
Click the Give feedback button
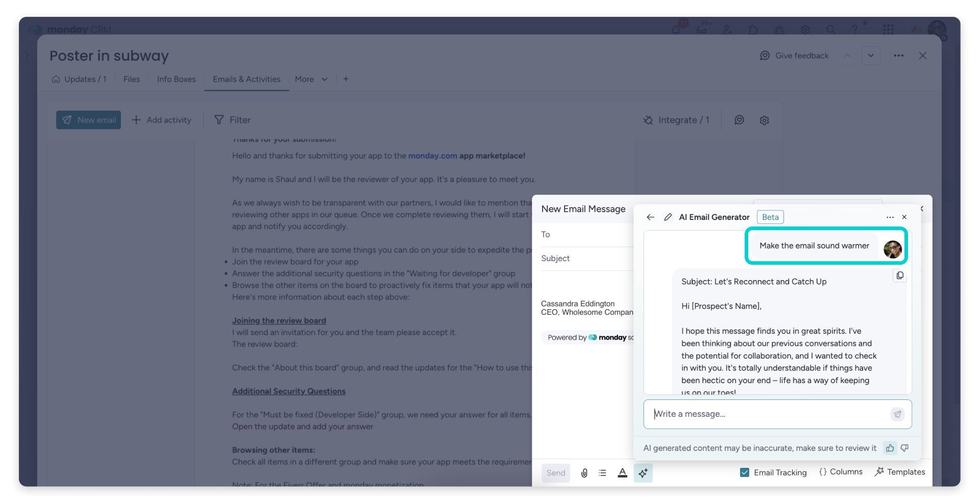794,56
